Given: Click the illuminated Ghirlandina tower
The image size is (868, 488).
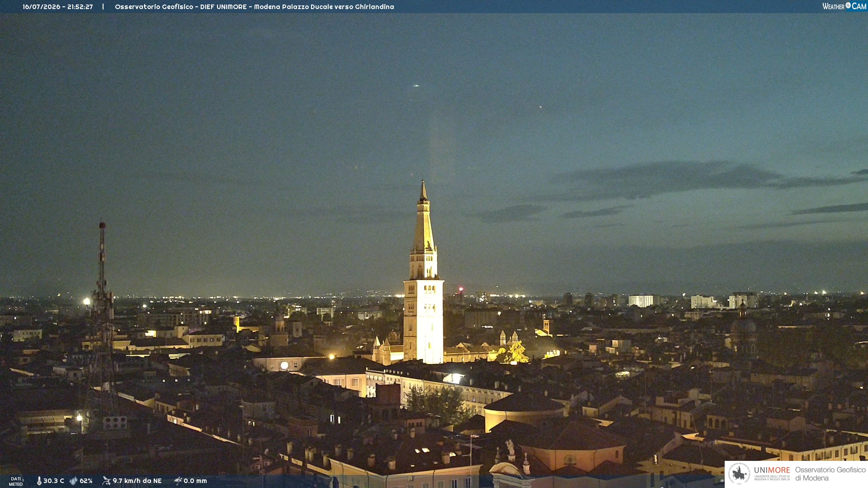Looking at the screenshot, I should (424, 272).
